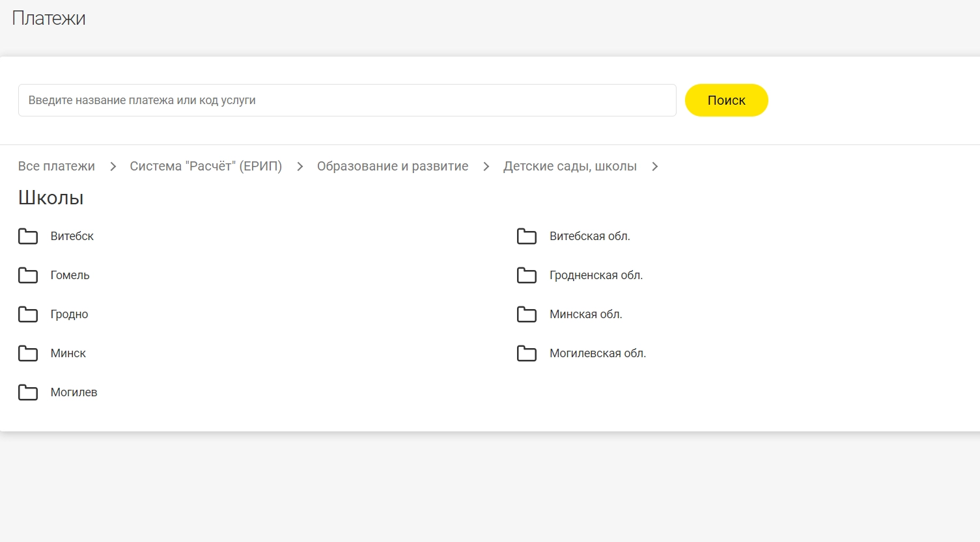Select Минская обл. region

pos(586,314)
